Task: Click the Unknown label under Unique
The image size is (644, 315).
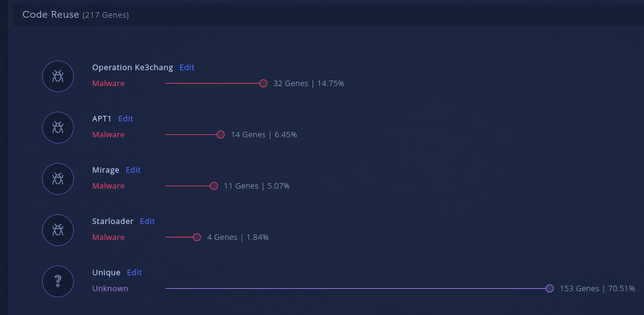Action: click(110, 289)
